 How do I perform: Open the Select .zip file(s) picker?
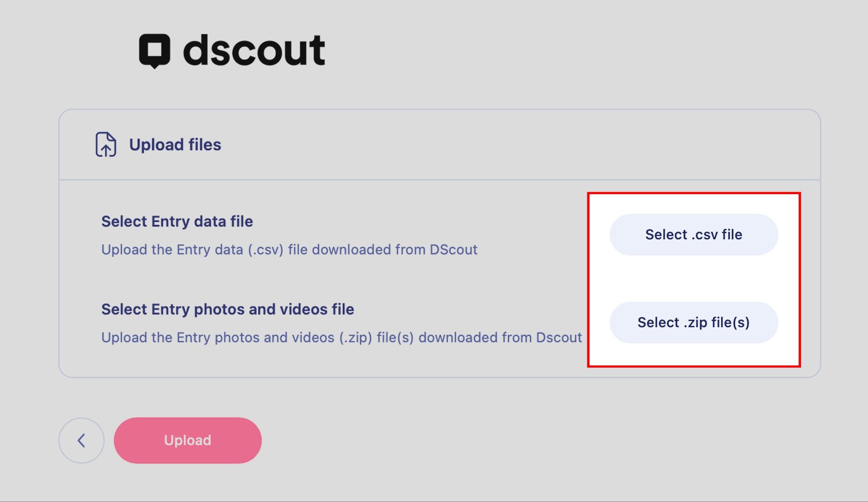[693, 322]
